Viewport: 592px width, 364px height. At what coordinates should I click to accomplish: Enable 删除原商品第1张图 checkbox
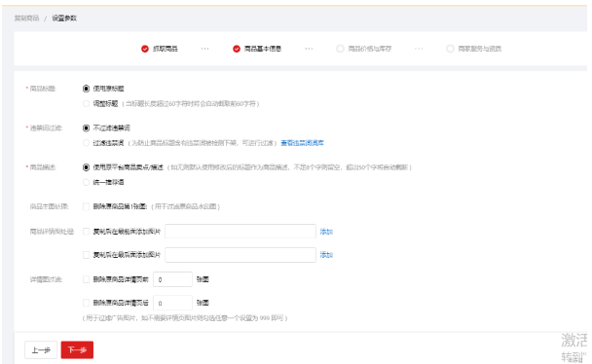[86, 206]
